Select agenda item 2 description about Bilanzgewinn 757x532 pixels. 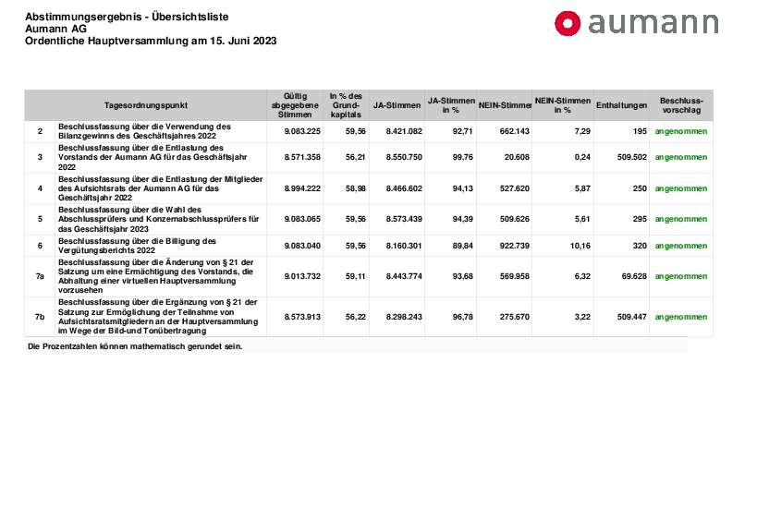coord(145,131)
